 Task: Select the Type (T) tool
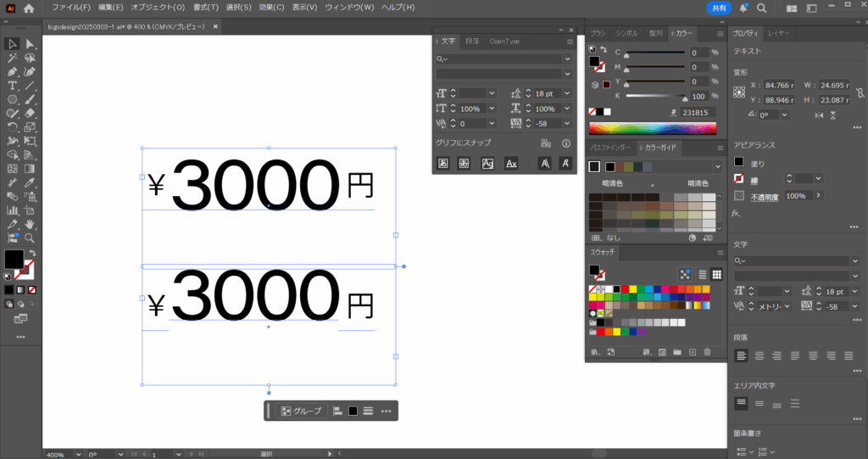pos(13,86)
